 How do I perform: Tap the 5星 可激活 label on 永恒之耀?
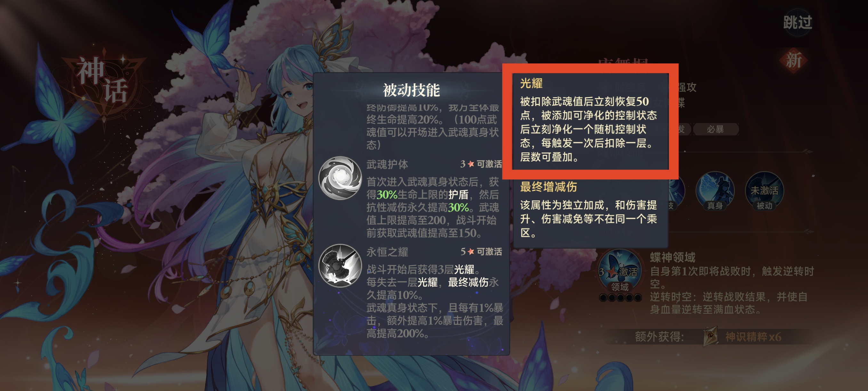481,252
